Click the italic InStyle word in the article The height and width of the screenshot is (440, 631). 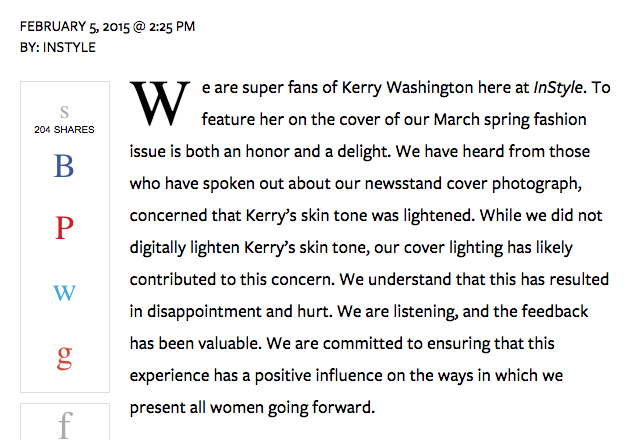558,88
